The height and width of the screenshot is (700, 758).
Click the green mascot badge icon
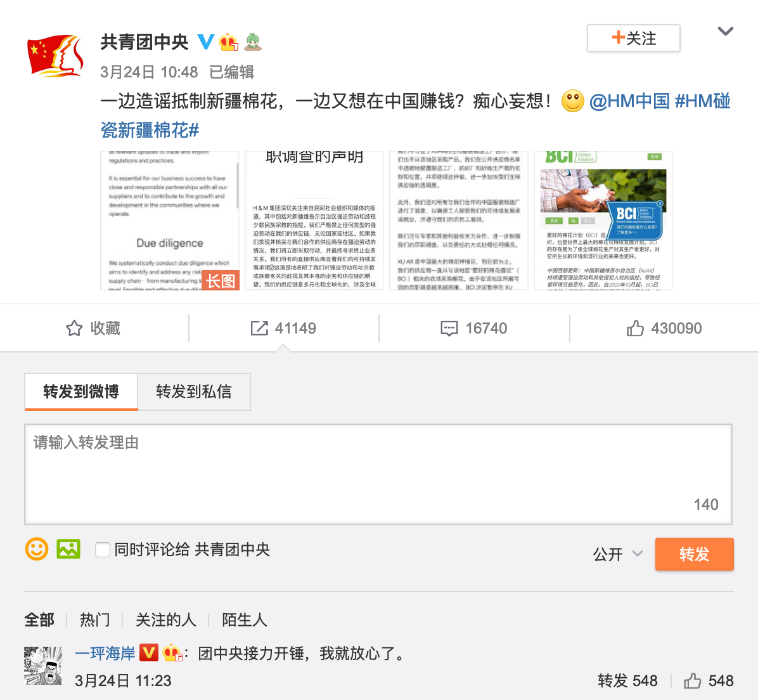pos(252,42)
